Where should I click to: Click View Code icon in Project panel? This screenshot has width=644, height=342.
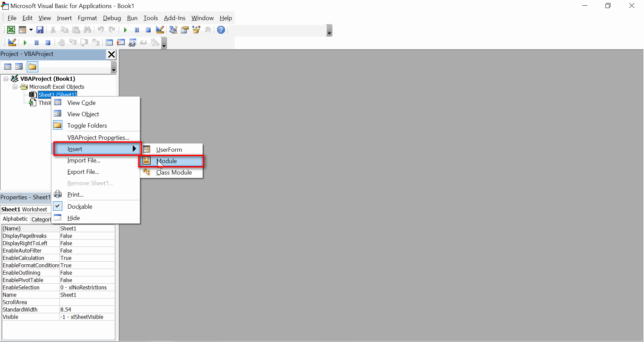pyautogui.click(x=8, y=67)
